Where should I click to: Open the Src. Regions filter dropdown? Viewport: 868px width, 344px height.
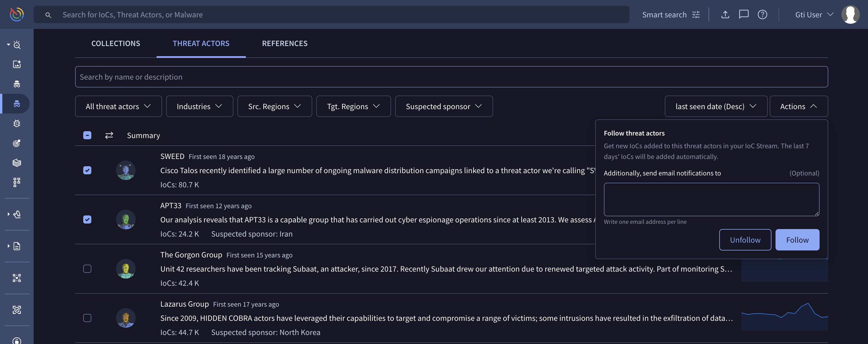coord(275,106)
